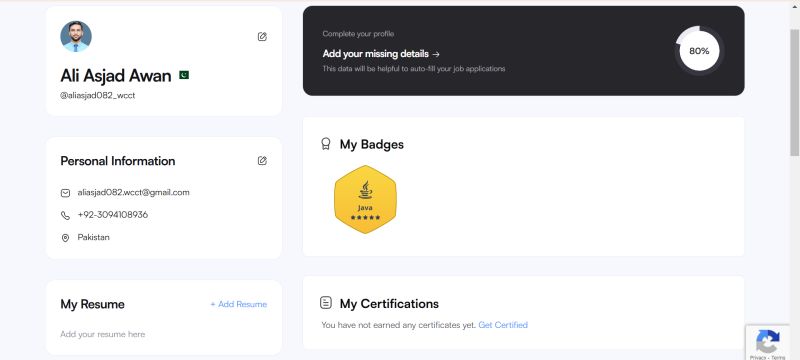Click the Add your resume here placeholder
Viewport: 800px width, 360px height.
103,334
